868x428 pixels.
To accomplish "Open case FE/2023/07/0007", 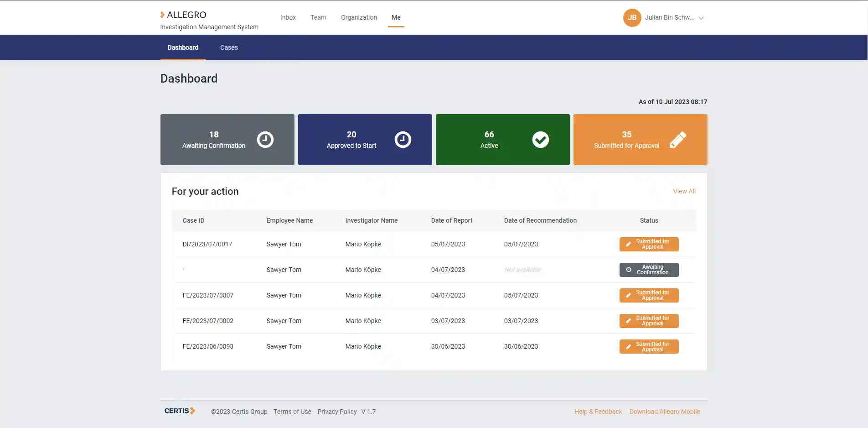I will [208, 295].
